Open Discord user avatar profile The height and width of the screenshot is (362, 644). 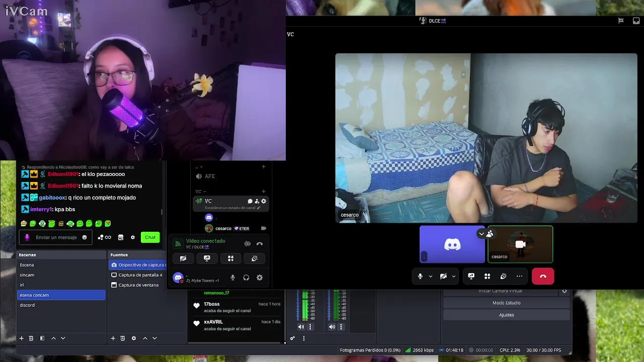coord(178,278)
